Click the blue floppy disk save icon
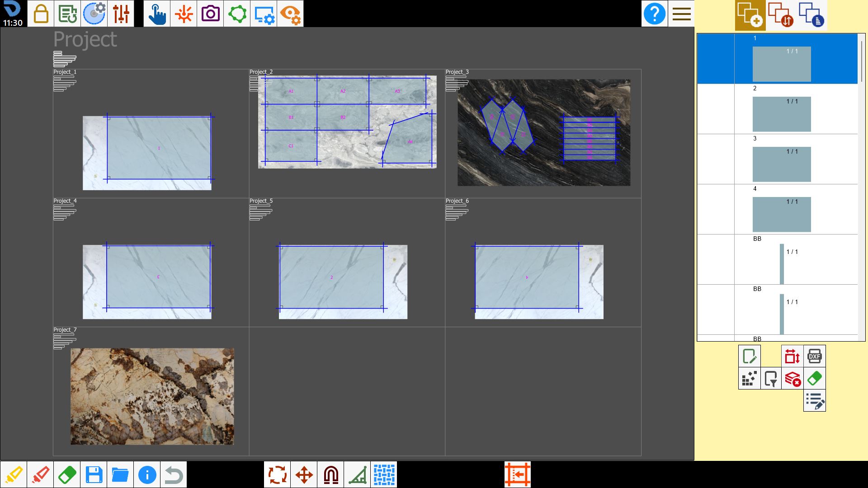Viewport: 868px width, 488px height. 94,475
